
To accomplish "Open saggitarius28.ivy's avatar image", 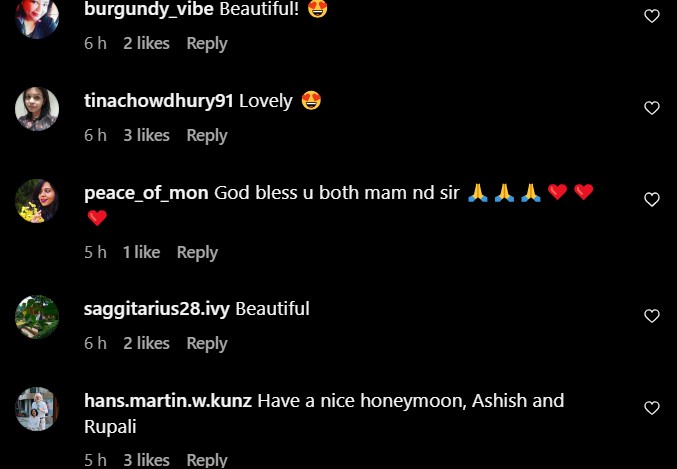I will point(37,317).
